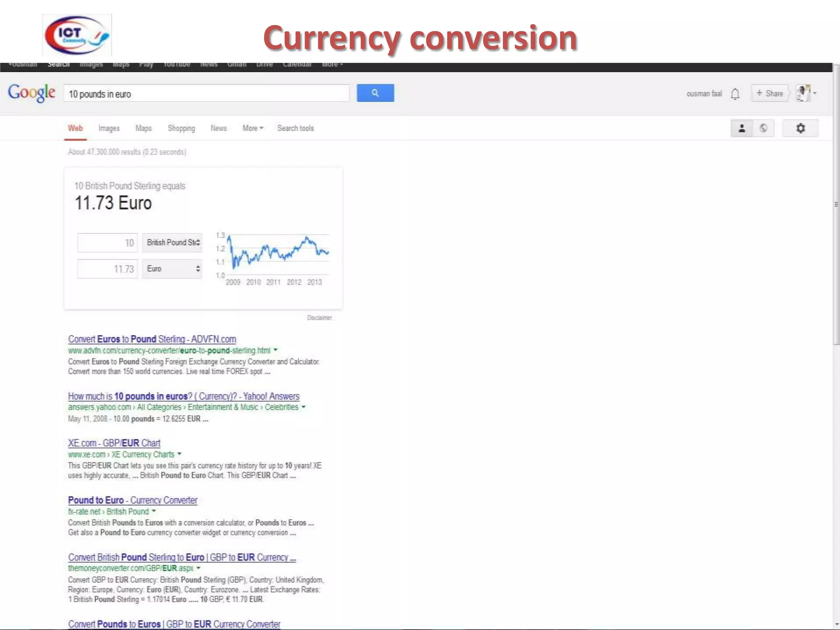Open the notifications bell icon

pos(735,94)
